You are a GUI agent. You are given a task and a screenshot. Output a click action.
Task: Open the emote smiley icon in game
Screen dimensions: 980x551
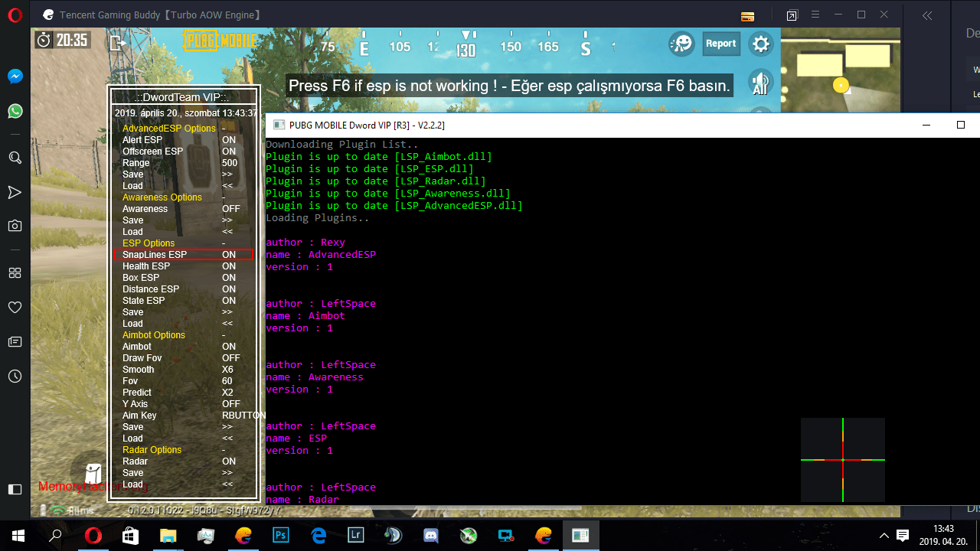[681, 44]
